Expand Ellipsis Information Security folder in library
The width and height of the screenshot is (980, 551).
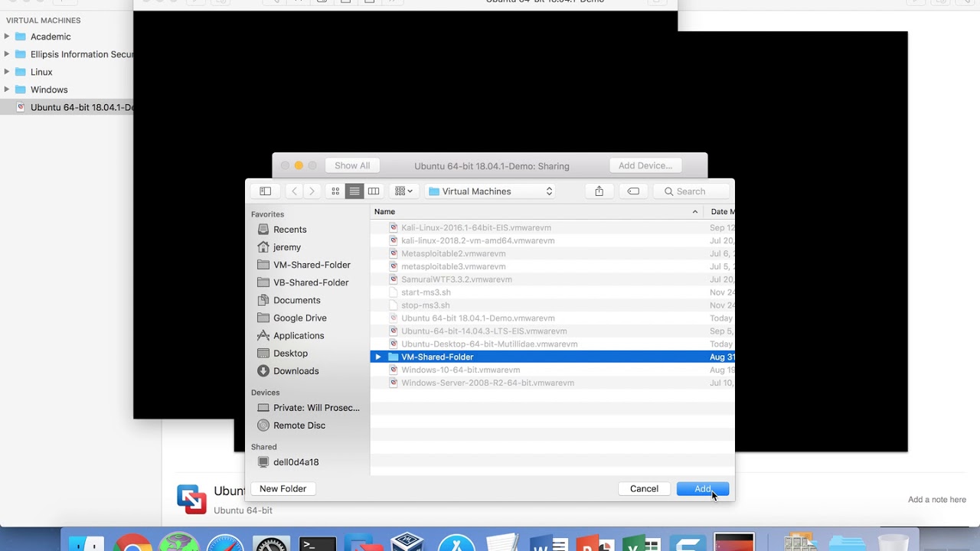pos(7,54)
